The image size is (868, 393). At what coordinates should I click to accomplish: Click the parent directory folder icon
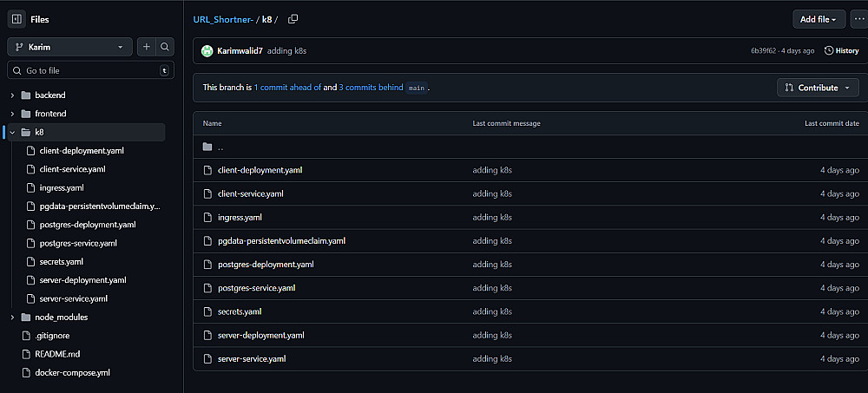[x=207, y=147]
